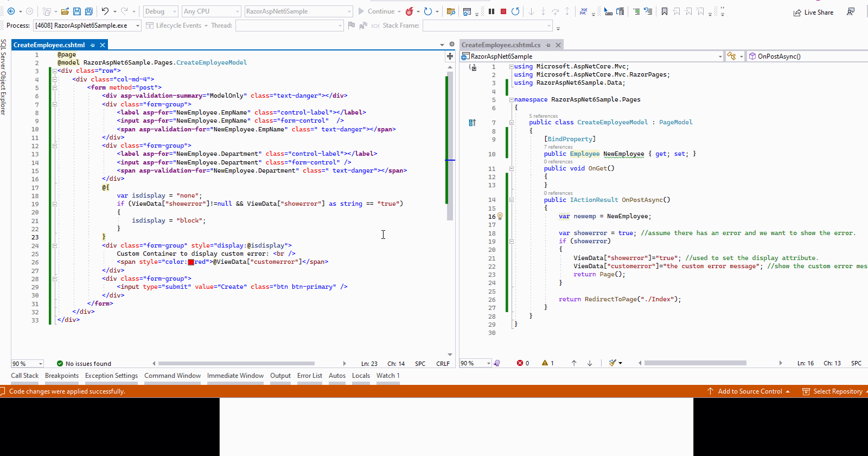This screenshot has height=456, width=868.
Task: Click the Save All icon in toolbar
Action: click(88, 11)
